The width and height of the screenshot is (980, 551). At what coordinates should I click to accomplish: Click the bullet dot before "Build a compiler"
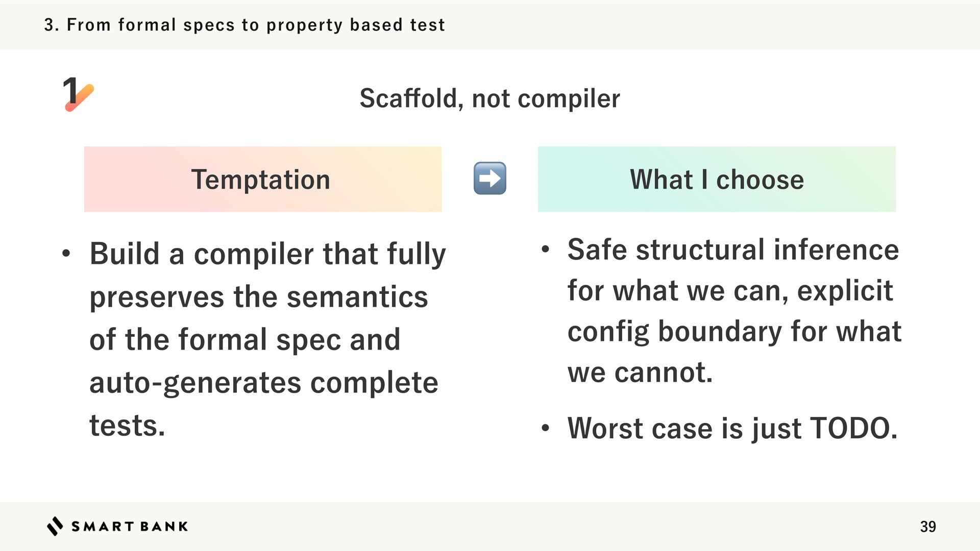[66, 254]
